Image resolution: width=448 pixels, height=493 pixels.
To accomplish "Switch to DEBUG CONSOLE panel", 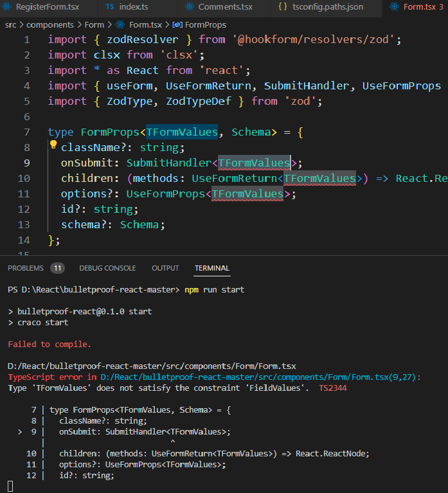I will (x=107, y=268).
